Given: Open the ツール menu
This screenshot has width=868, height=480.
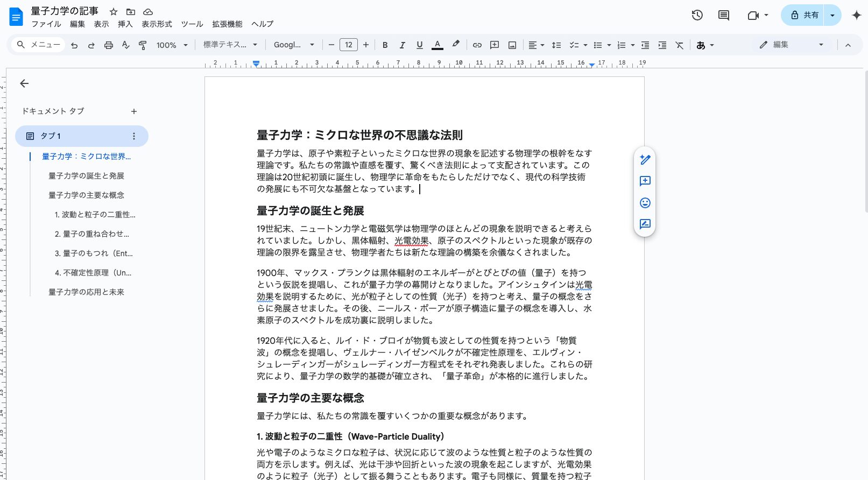Looking at the screenshot, I should click(x=192, y=24).
